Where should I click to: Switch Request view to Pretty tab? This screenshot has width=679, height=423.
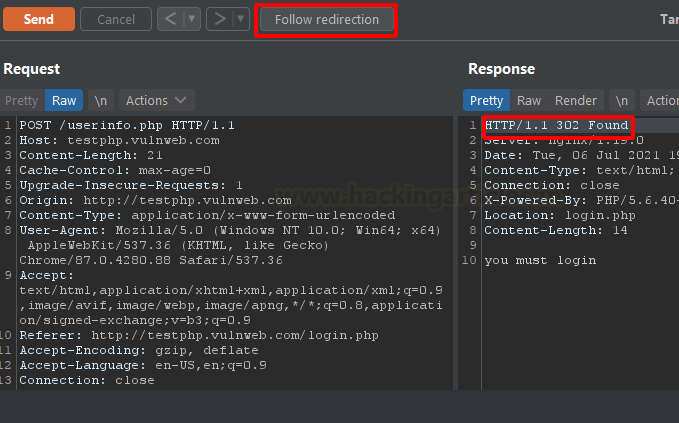click(x=22, y=100)
